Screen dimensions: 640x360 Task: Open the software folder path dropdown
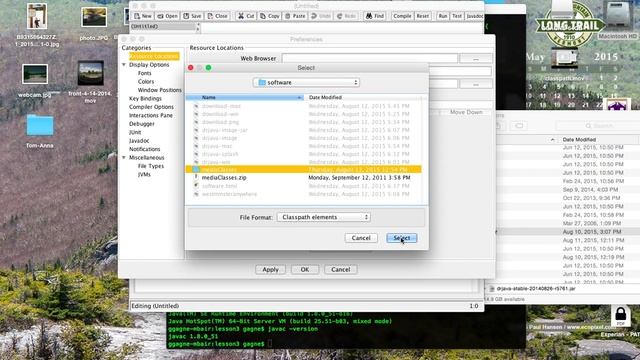click(306, 82)
